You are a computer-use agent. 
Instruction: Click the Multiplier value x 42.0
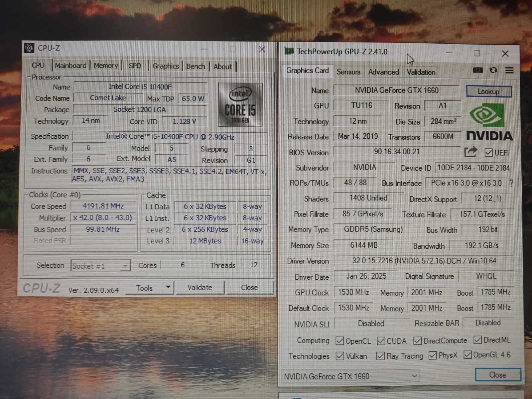pos(102,218)
